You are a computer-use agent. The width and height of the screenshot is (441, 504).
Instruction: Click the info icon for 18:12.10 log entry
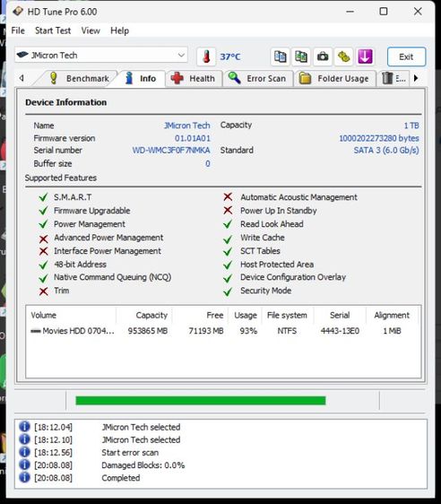24,439
